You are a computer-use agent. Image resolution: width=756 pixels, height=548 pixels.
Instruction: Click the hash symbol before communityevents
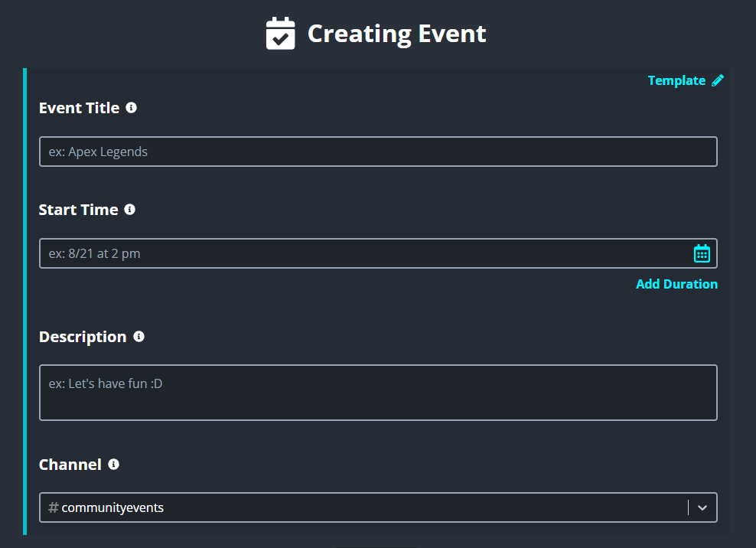(x=54, y=507)
